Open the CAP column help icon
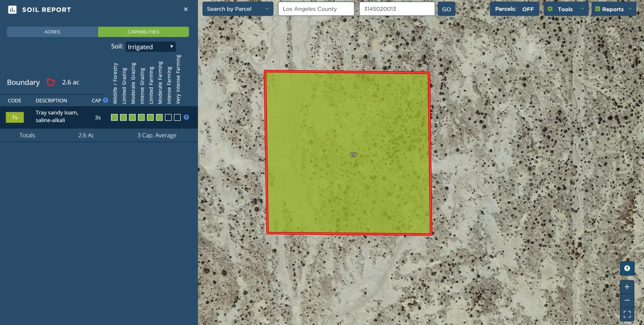The height and width of the screenshot is (325, 644). [105, 100]
